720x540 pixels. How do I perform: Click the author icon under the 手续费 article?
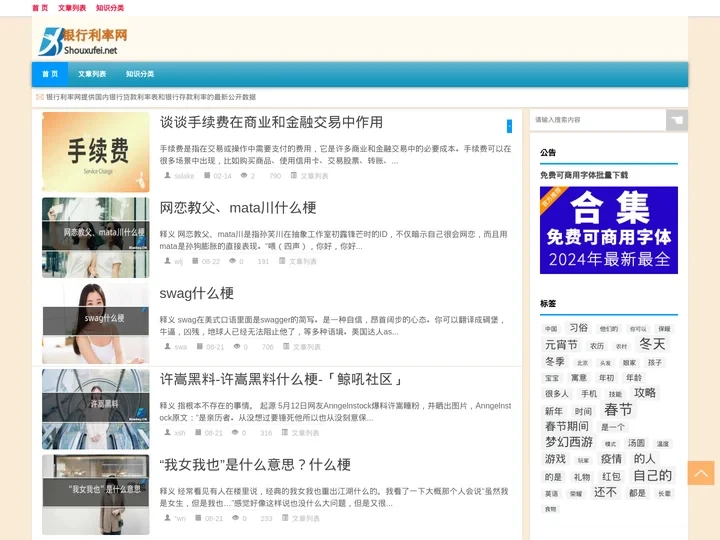(x=168, y=175)
